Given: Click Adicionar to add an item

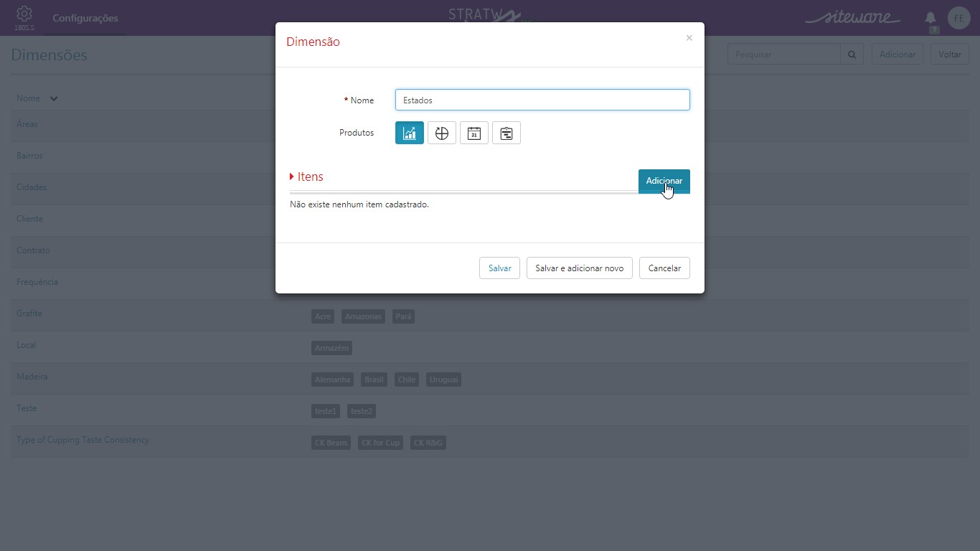Looking at the screenshot, I should pyautogui.click(x=664, y=181).
